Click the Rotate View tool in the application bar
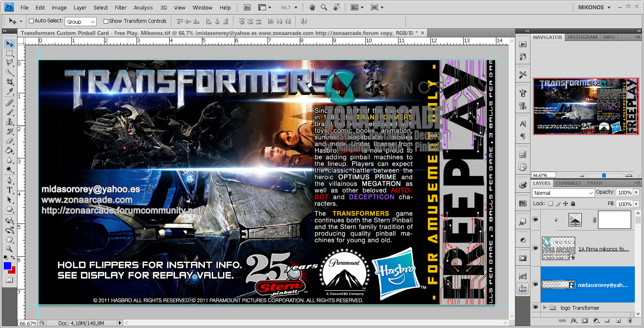Screen dimensions: 644x328 [x=336, y=7]
